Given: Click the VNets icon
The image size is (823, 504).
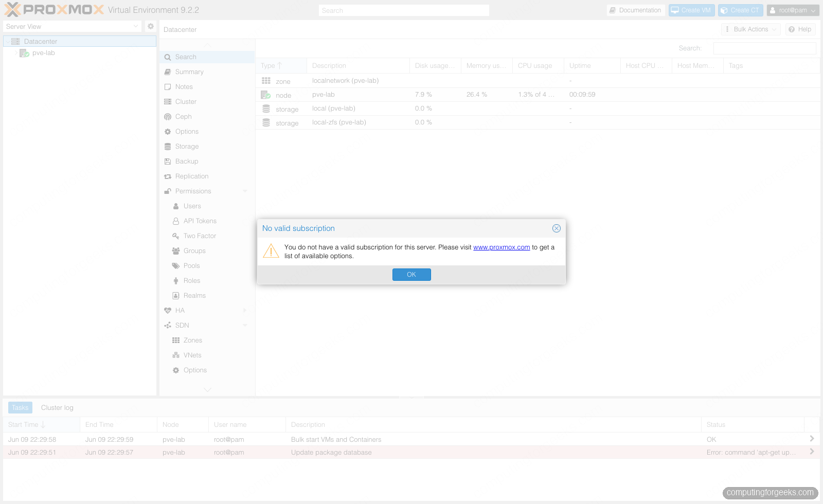Looking at the screenshot, I should (176, 355).
